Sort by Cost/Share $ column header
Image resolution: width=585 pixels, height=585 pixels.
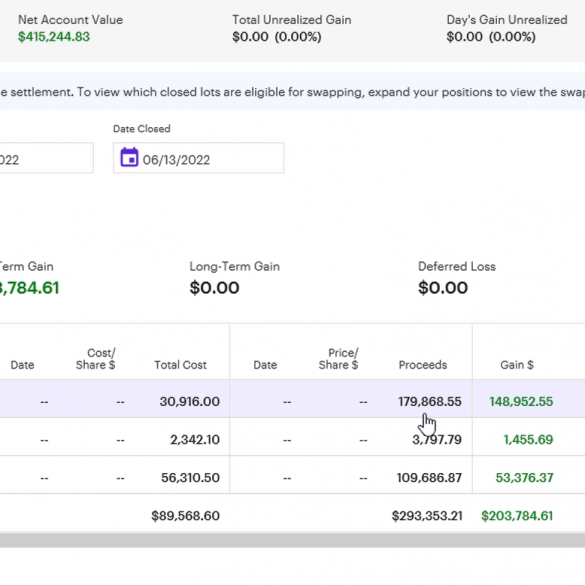(96, 359)
